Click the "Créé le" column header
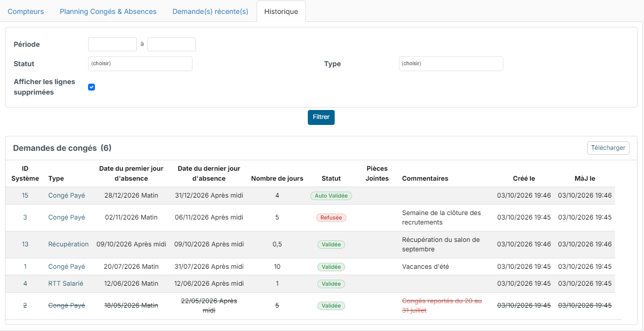 (x=524, y=179)
